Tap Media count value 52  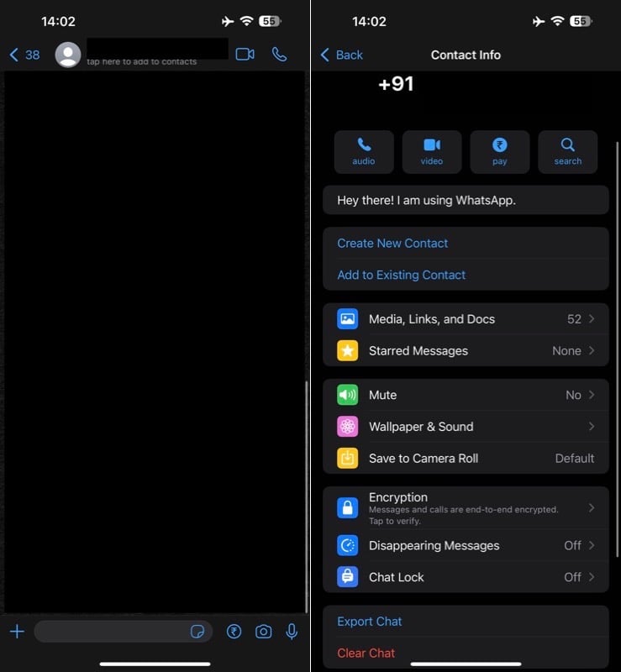point(574,319)
